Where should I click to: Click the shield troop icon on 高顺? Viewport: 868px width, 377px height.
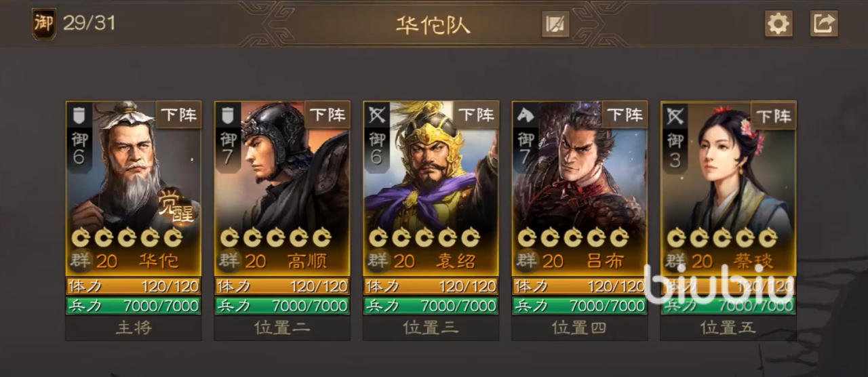tap(226, 116)
